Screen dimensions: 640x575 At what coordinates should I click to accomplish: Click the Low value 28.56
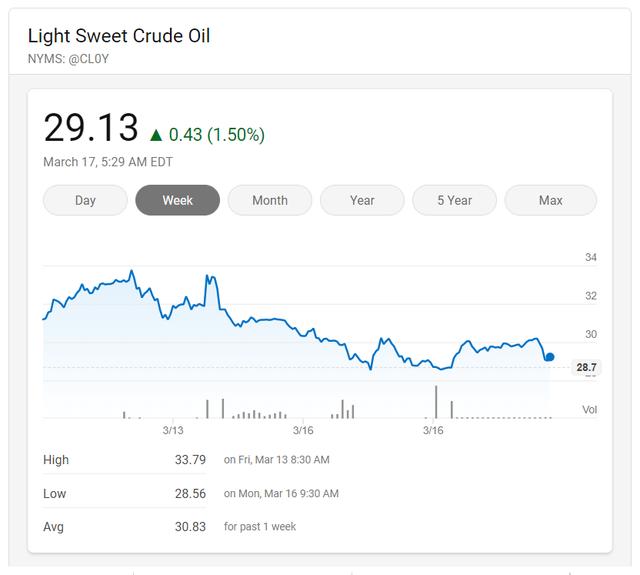point(190,493)
